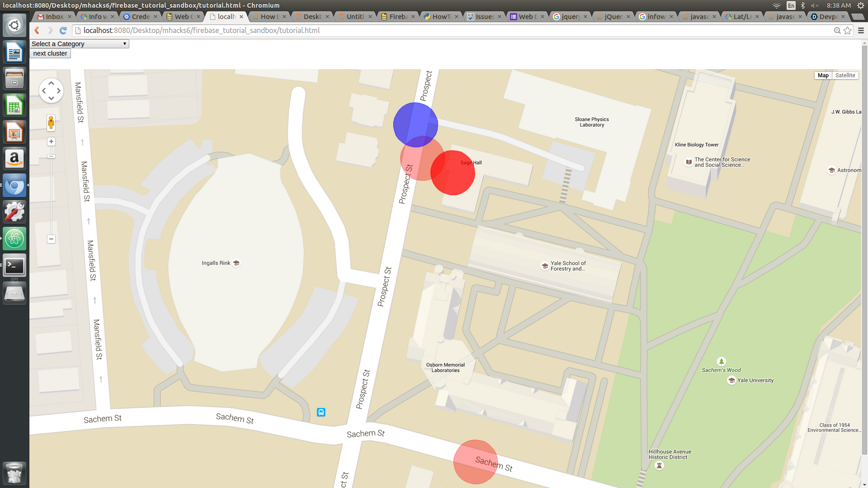Open the Chromium hamburger menu
The height and width of the screenshot is (488, 868).
click(x=861, y=30)
